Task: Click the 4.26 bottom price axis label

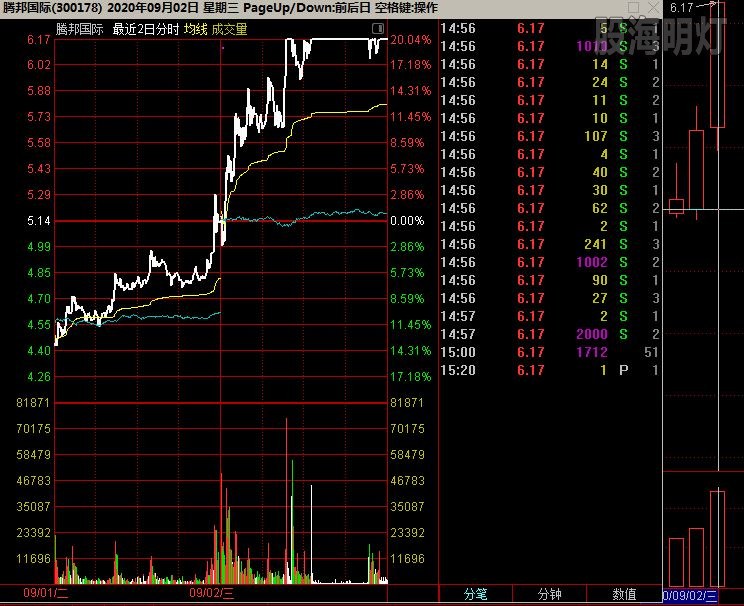Action: (39, 377)
